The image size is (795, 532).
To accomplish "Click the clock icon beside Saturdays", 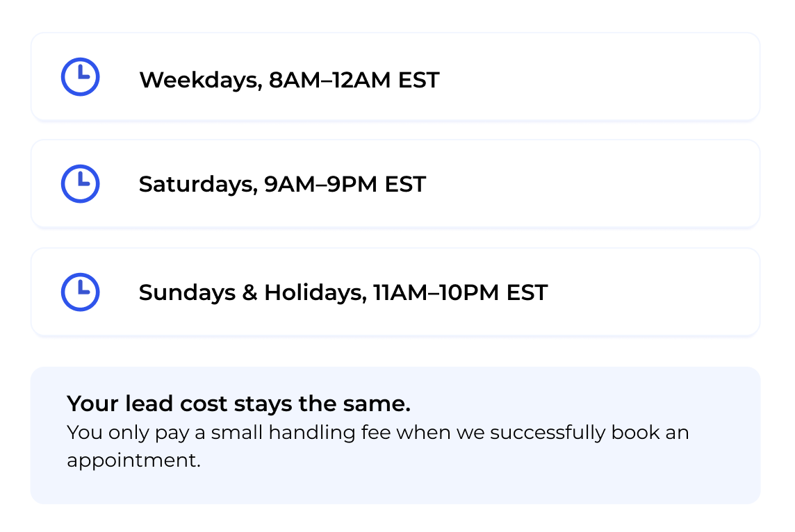I will pyautogui.click(x=81, y=184).
